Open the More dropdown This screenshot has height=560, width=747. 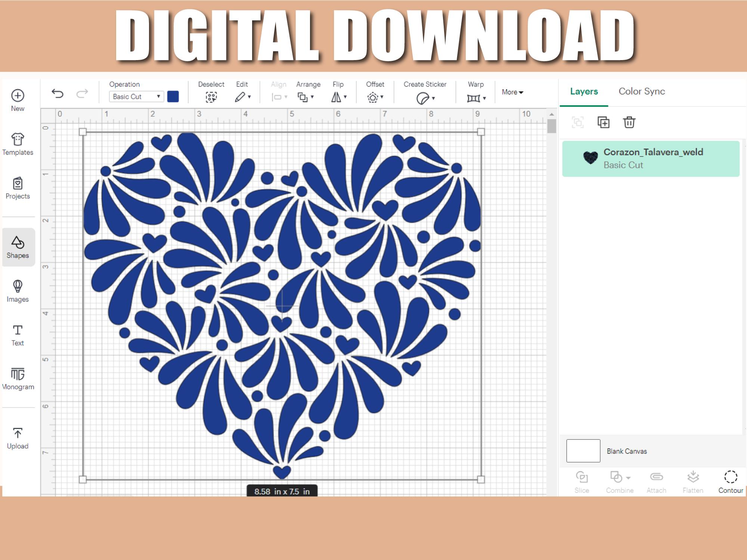pyautogui.click(x=512, y=92)
